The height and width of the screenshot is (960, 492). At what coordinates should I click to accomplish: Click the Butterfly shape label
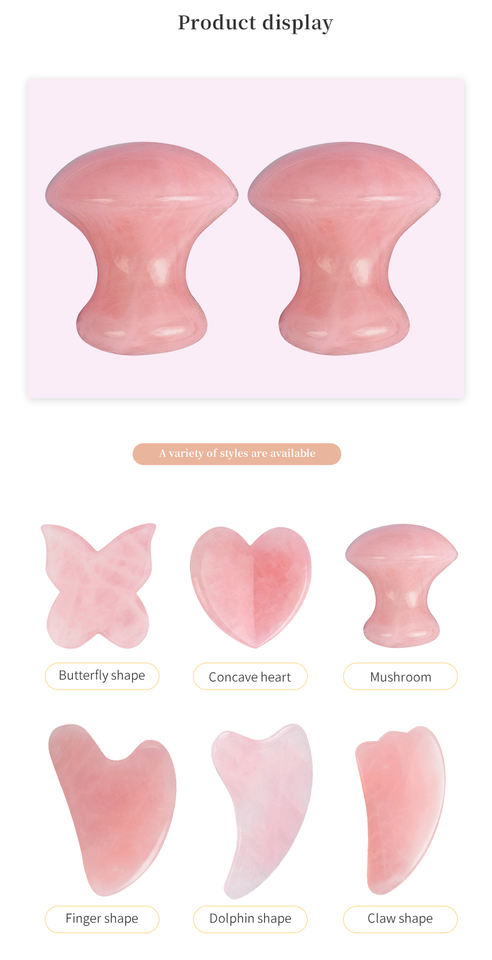click(x=102, y=676)
